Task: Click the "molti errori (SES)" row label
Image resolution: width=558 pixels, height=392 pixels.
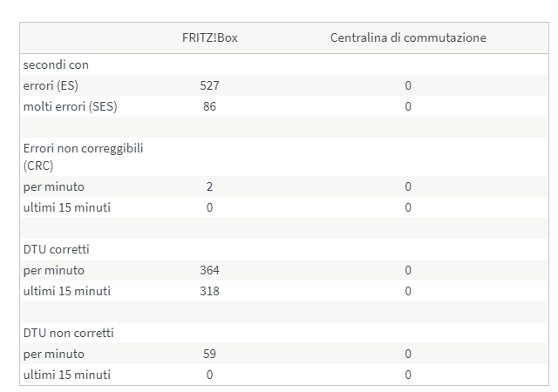Action: point(71,106)
